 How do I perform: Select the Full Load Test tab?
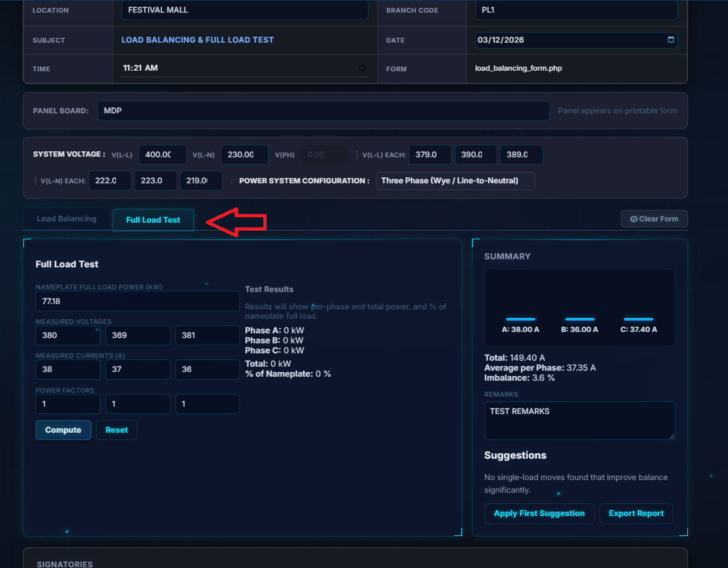153,220
